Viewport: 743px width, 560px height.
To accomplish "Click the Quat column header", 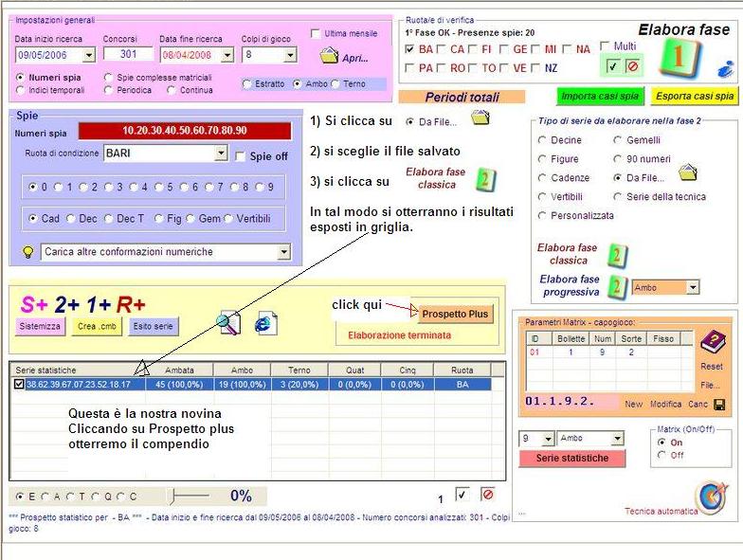I will (x=354, y=370).
